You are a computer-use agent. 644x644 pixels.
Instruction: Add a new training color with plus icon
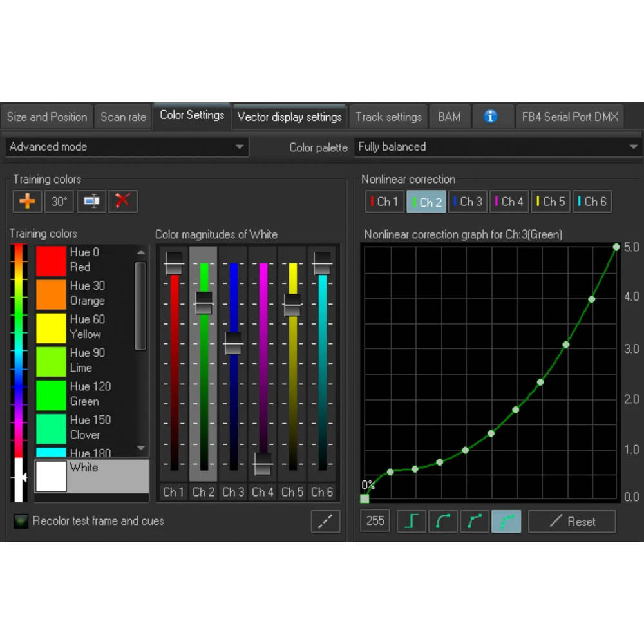click(x=27, y=201)
